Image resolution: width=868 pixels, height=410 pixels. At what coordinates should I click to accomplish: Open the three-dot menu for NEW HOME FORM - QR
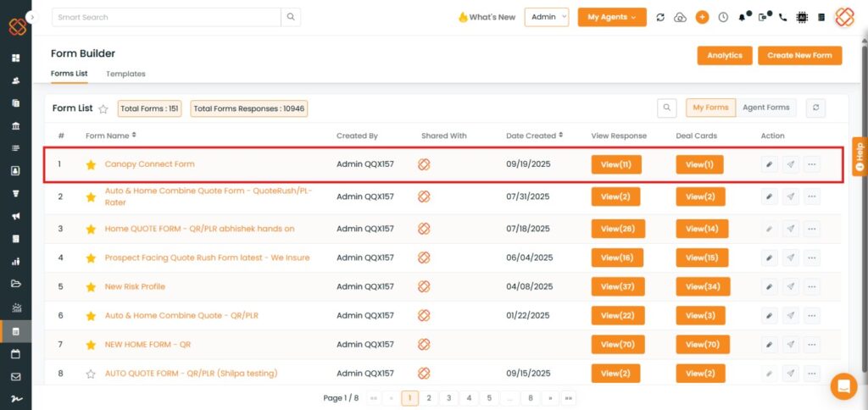811,345
